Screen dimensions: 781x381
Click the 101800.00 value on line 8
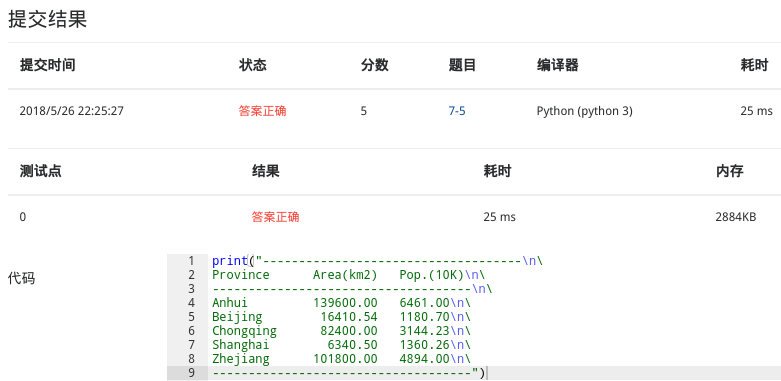[345, 359]
